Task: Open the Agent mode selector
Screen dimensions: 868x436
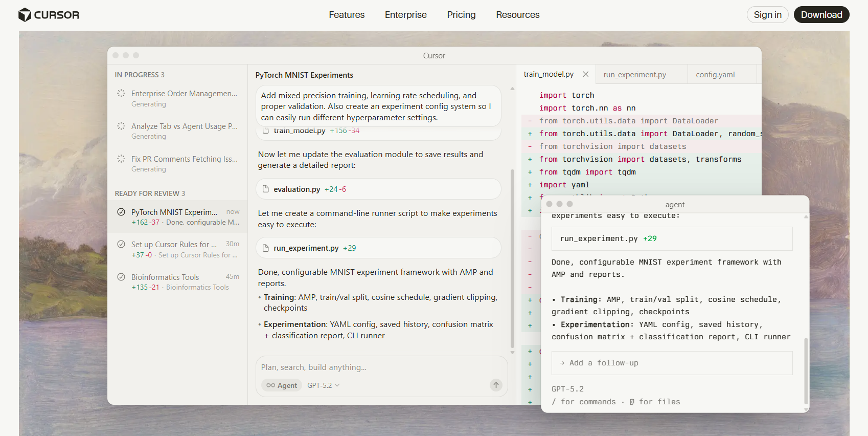Action: coord(282,385)
